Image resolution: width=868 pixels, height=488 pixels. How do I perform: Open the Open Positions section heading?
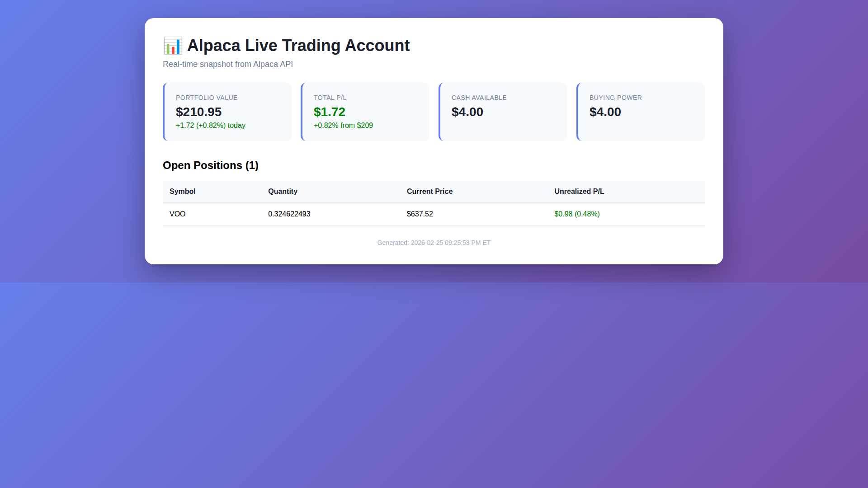click(210, 165)
